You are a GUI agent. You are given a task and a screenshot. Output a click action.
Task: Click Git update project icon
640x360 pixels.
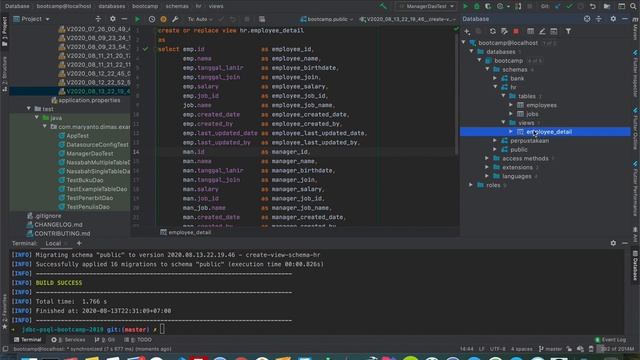coord(558,6)
